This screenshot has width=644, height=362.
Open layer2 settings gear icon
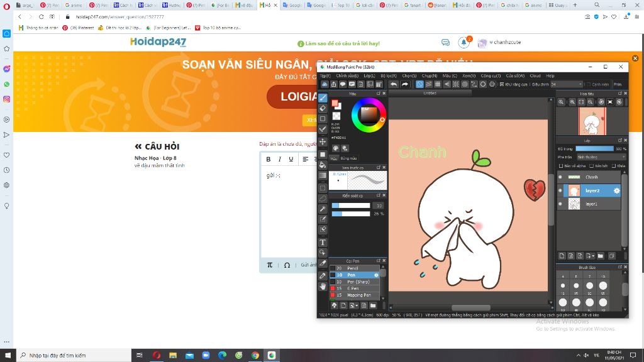tap(616, 190)
